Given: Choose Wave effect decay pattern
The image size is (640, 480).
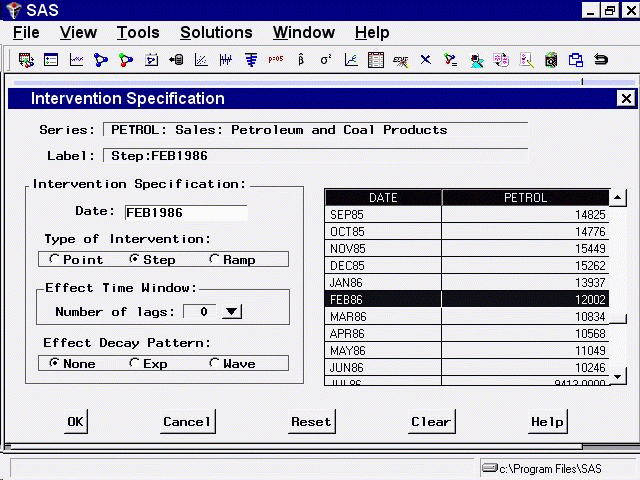Looking at the screenshot, I should coord(232,363).
